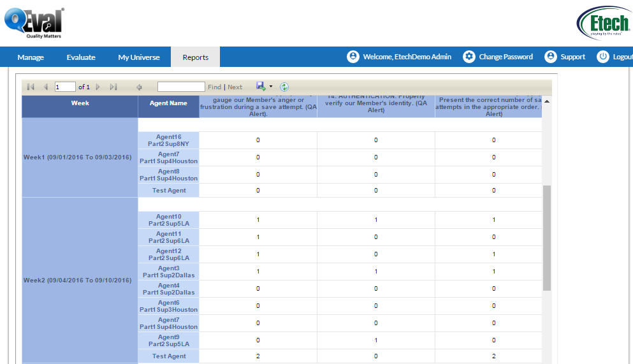Open the Evaluate menu
Viewport: 633px width, 364px height.
(81, 57)
